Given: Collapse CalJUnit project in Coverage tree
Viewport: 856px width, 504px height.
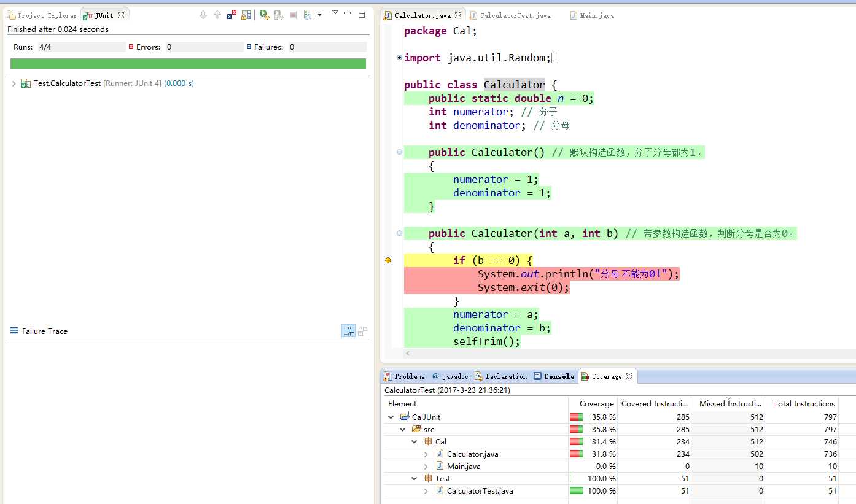Looking at the screenshot, I should pos(391,417).
